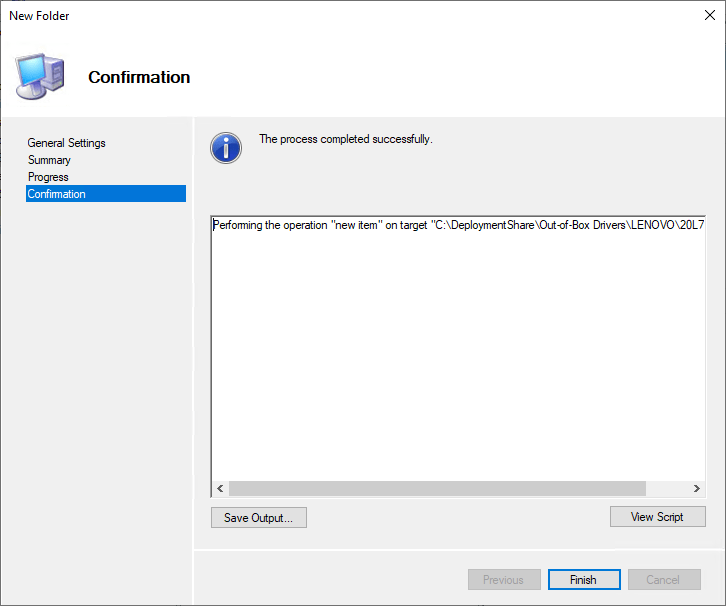Select the Progress wizard step
Screen dimensions: 726x606
tap(48, 177)
